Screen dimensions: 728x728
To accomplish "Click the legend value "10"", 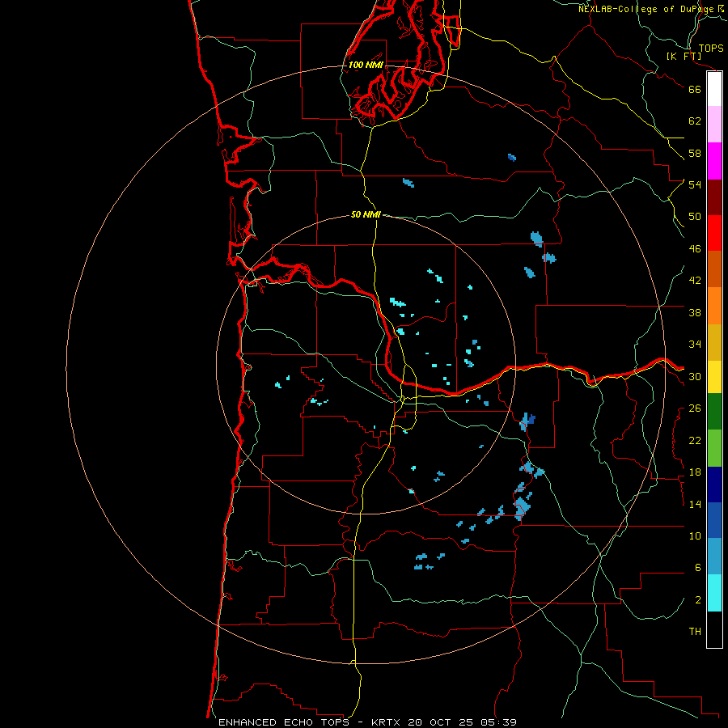I will (695, 536).
